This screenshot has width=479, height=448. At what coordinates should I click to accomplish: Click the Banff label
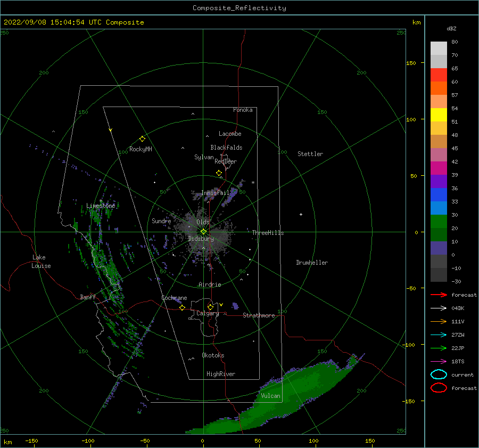(88, 297)
